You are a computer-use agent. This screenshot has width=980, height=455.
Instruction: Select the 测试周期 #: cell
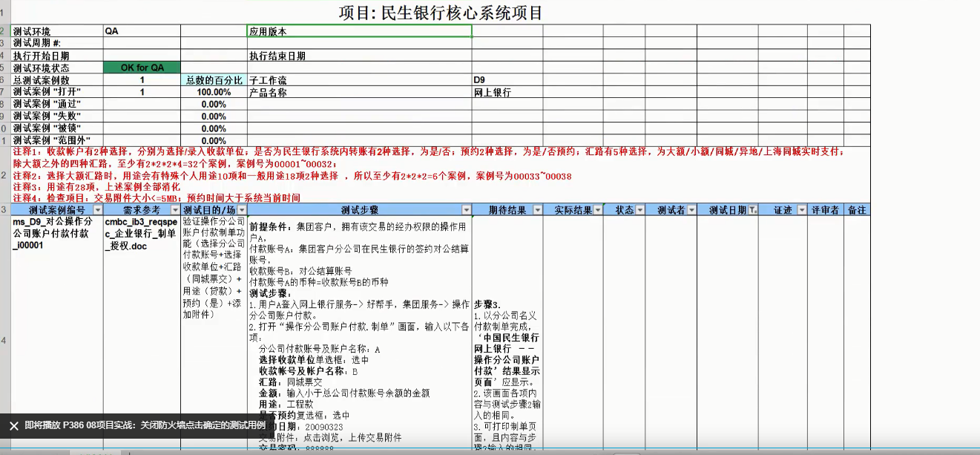tap(57, 43)
